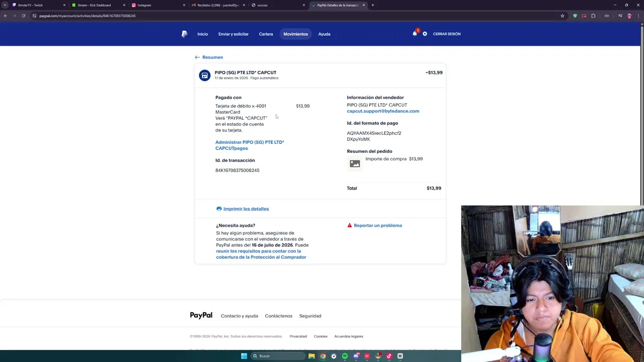Viewport: 644px width, 362px height.
Task: Click the -$13,99 transaction amount
Action: click(x=434, y=72)
